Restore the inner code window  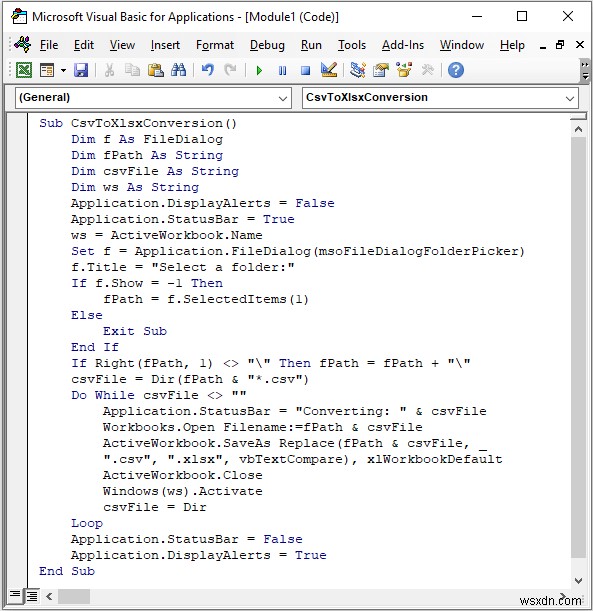pyautogui.click(x=560, y=45)
